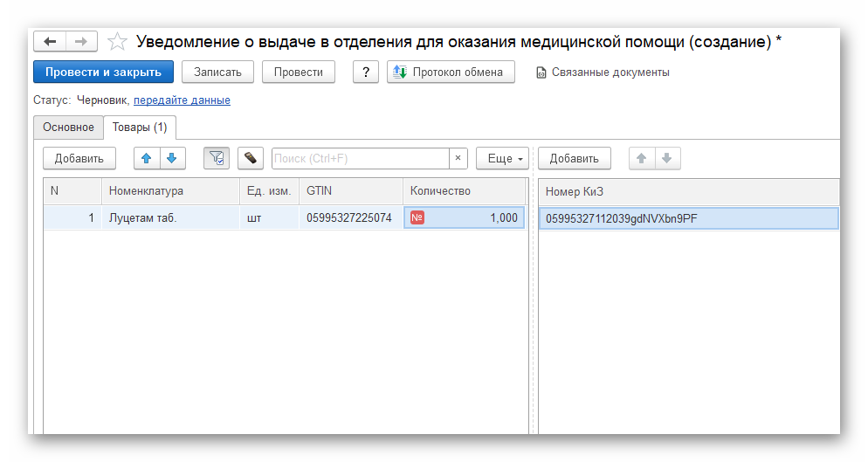
Task: Click the Записать button
Action: click(x=217, y=72)
